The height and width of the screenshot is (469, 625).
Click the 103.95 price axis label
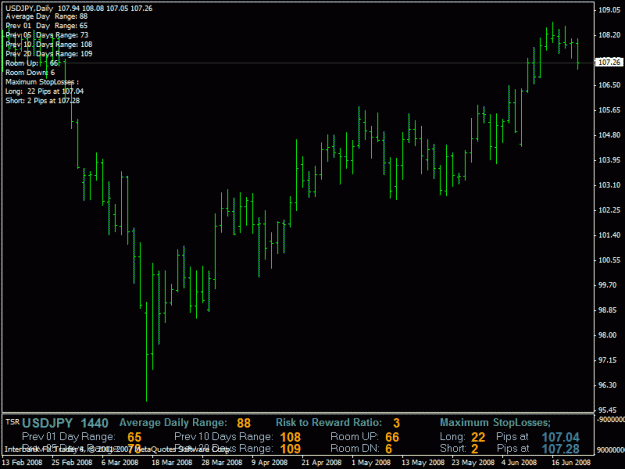click(x=609, y=160)
